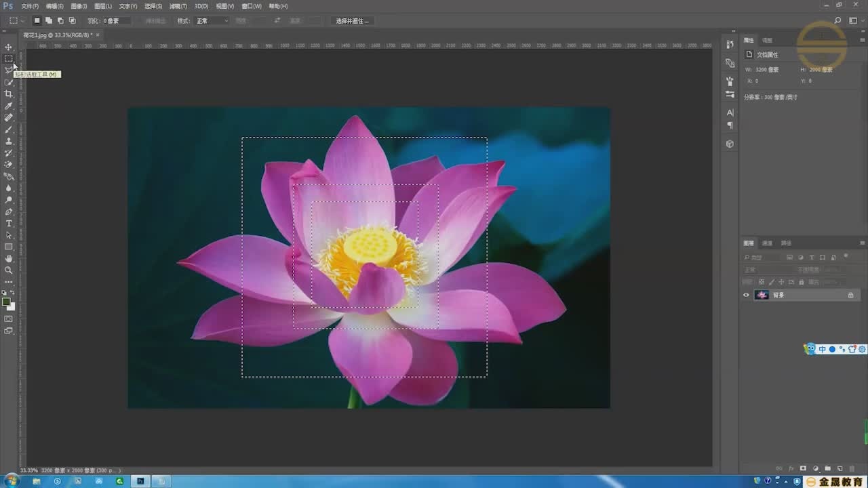This screenshot has height=488, width=868.
Task: Select the Eraser tool
Action: click(9, 165)
